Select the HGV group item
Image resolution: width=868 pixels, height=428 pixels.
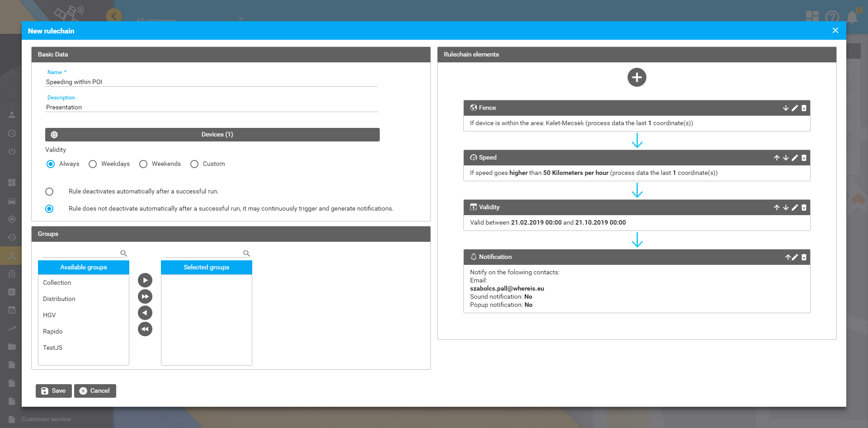pyautogui.click(x=49, y=315)
